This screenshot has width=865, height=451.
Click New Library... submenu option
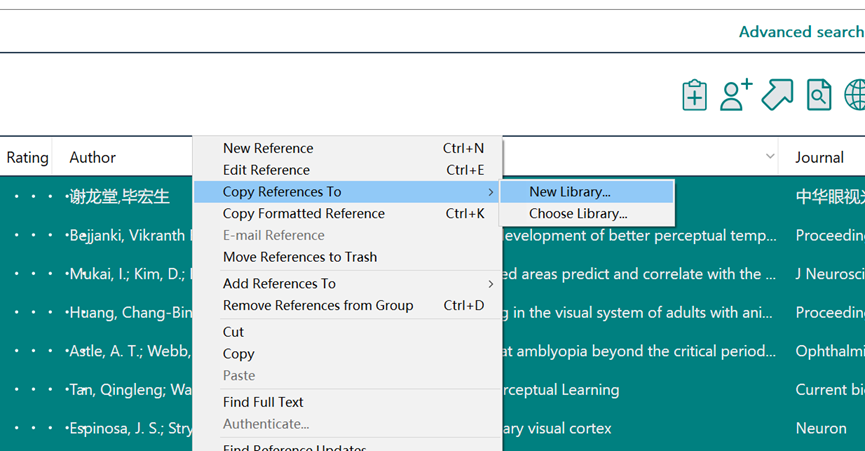pyautogui.click(x=586, y=192)
